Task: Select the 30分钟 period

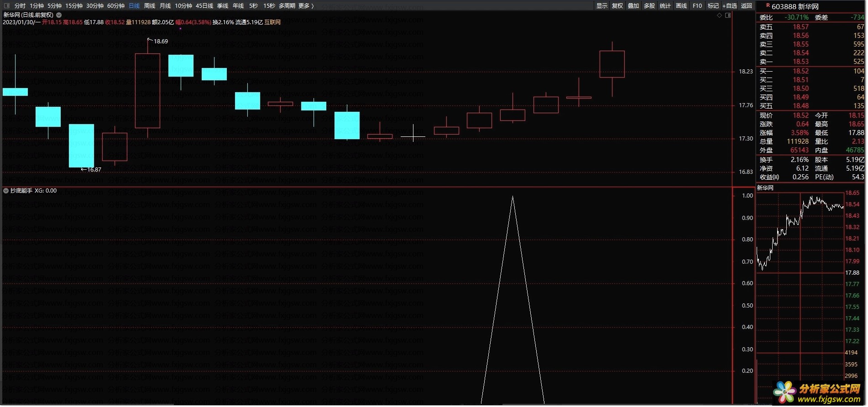Action: click(x=95, y=6)
